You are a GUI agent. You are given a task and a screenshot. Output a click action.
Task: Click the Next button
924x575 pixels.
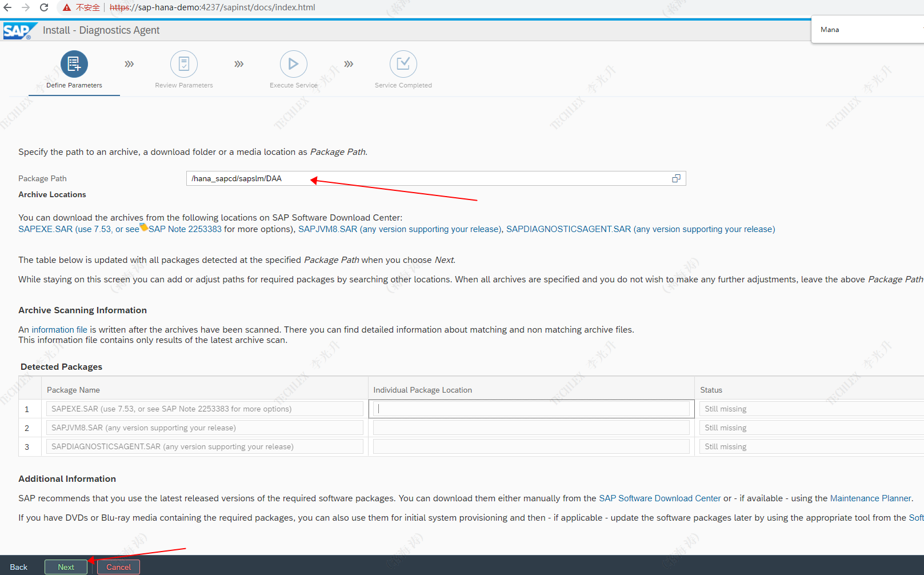click(66, 567)
